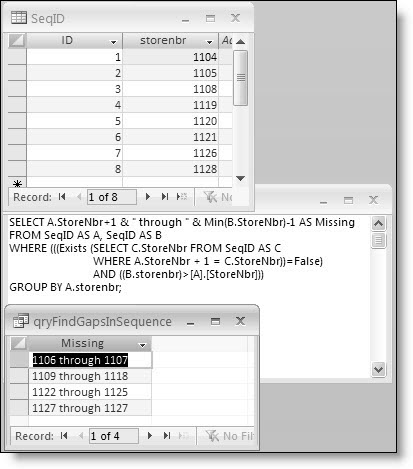413x469 pixels.
Task: Select the ID cell containing 1
Action: click(x=74, y=57)
